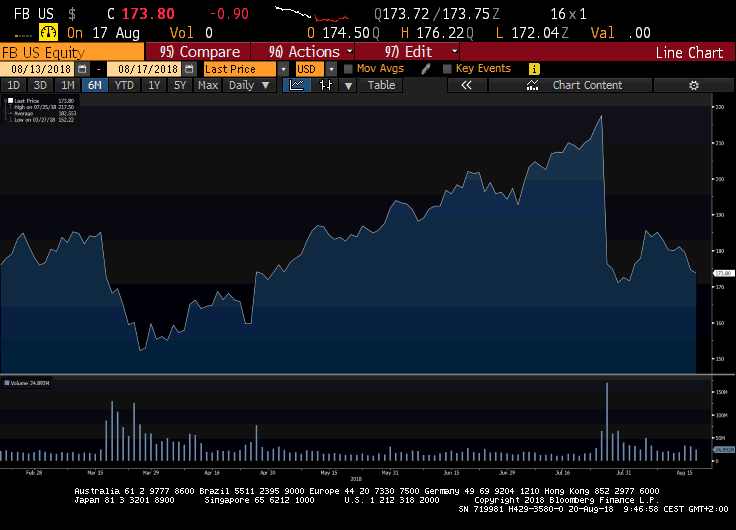Screen dimensions: 736x530
Task: Select the 3D range tab
Action: [40, 85]
